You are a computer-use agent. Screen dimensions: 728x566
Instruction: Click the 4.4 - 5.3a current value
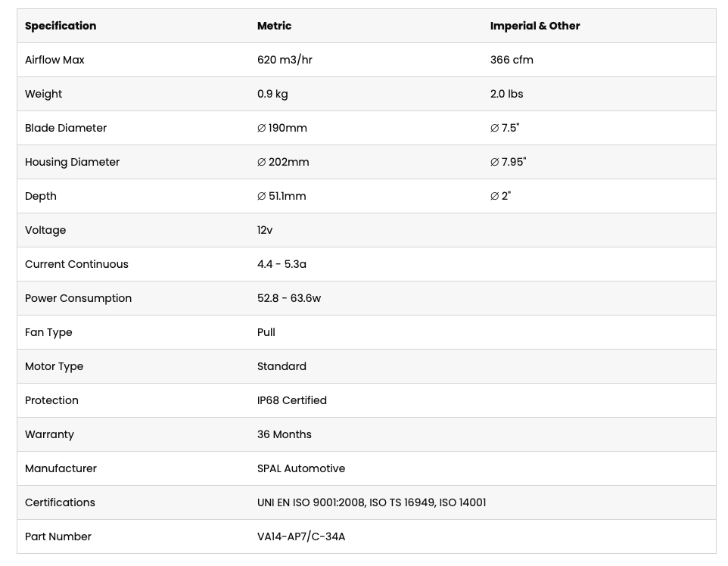pos(282,264)
